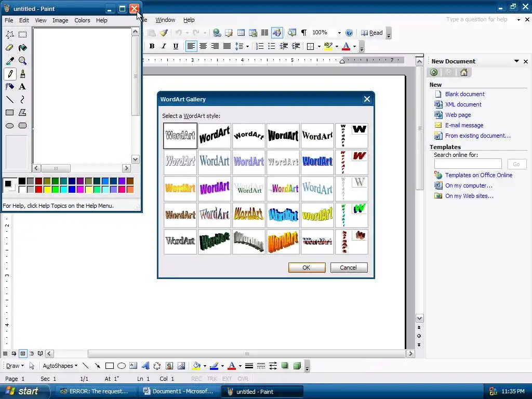The height and width of the screenshot is (399, 532).
Task: Open the New Document task pane dropdown
Action: (516, 61)
